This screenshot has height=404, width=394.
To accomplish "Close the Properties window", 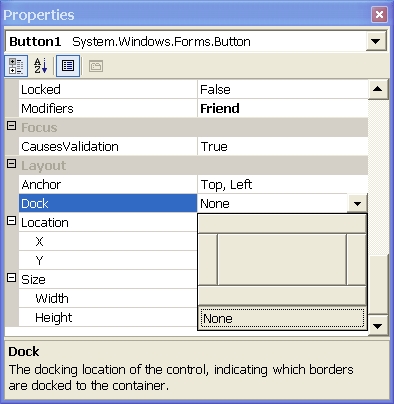I will 379,14.
